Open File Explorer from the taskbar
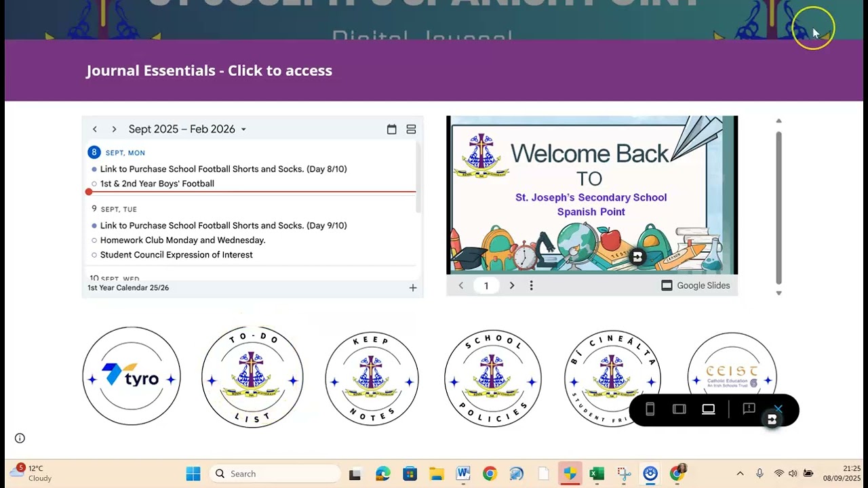Image resolution: width=868 pixels, height=488 pixels. click(436, 474)
